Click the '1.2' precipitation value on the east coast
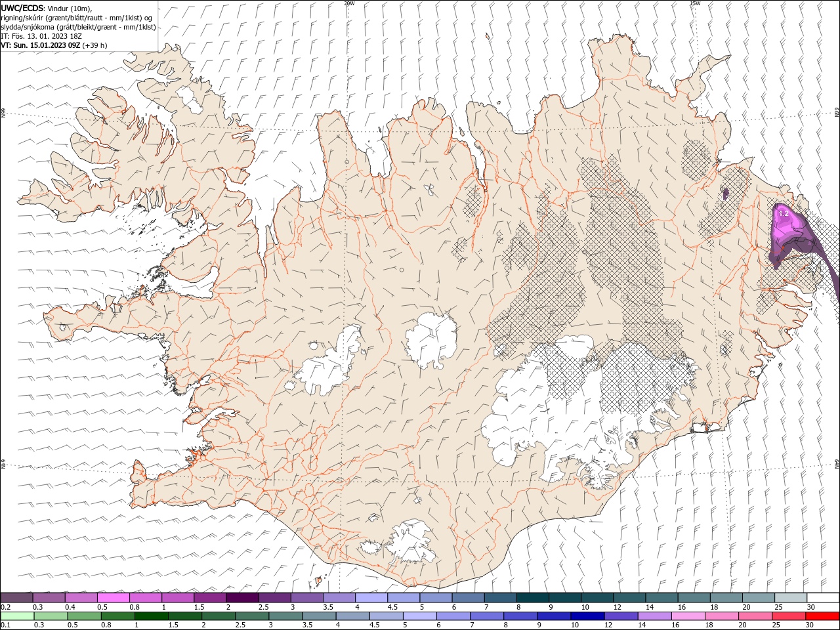The image size is (840, 630). (783, 213)
